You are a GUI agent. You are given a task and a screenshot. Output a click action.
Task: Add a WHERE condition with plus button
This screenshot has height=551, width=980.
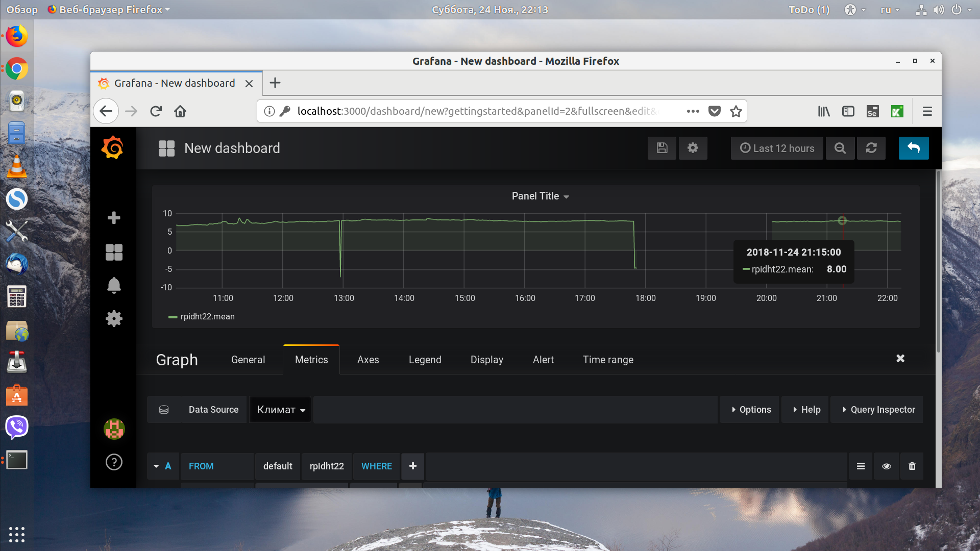[413, 466]
